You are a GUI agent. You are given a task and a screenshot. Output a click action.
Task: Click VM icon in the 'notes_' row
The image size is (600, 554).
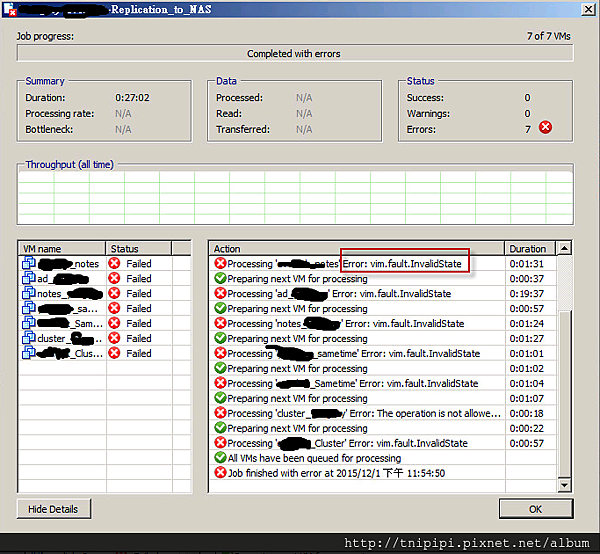[x=29, y=293]
